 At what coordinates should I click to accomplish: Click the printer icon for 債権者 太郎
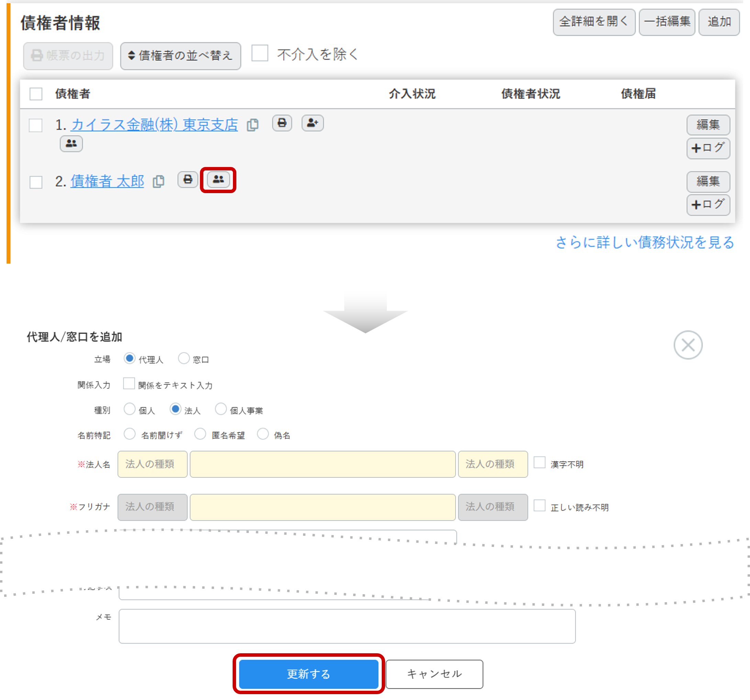[x=188, y=180]
